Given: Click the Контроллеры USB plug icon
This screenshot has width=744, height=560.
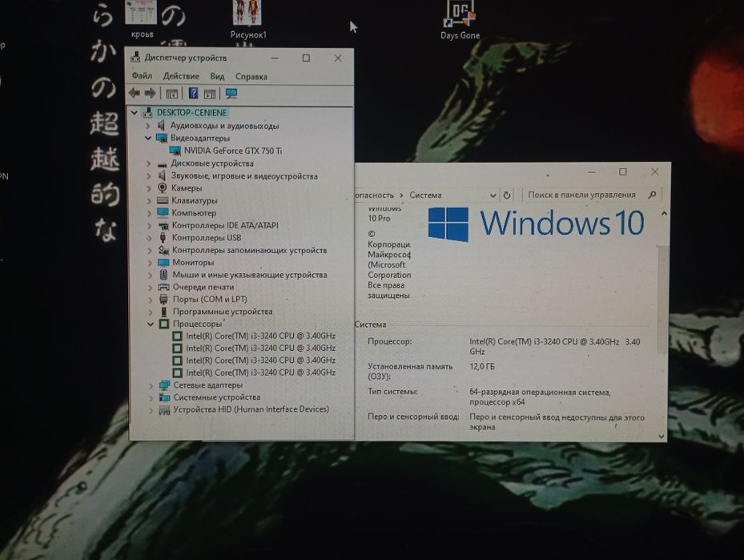Looking at the screenshot, I should coord(163,237).
